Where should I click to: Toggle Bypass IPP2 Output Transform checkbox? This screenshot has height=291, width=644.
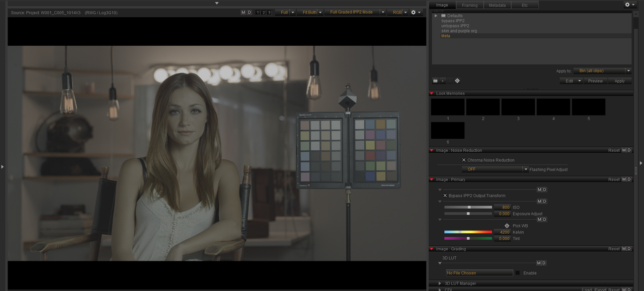pos(445,196)
